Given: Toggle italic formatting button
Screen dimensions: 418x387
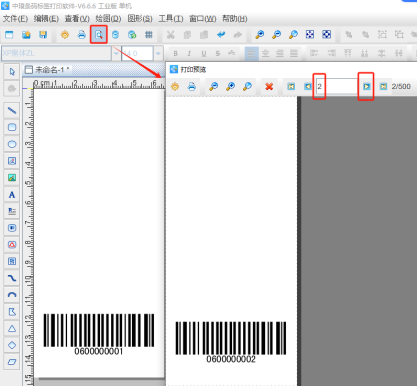Looking at the screenshot, I should [x=189, y=53].
